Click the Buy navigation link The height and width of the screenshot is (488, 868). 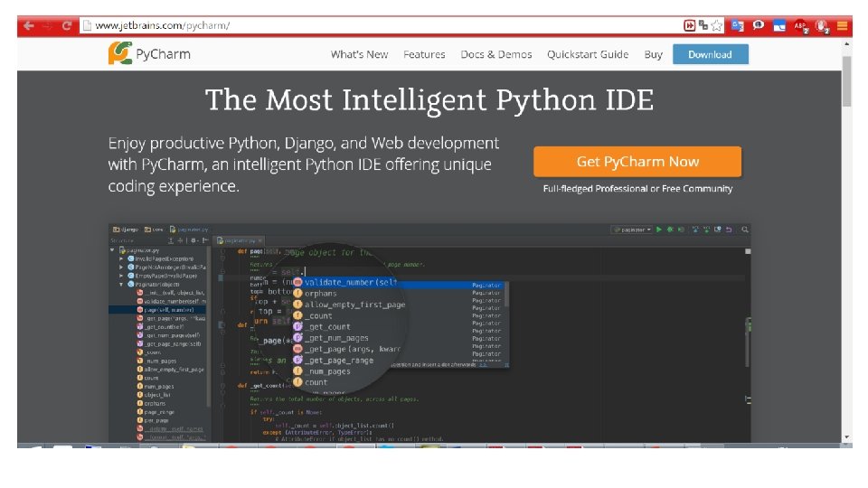653,55
